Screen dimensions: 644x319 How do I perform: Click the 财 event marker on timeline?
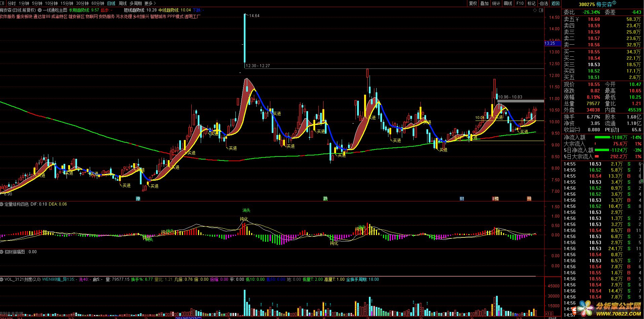click(462, 198)
